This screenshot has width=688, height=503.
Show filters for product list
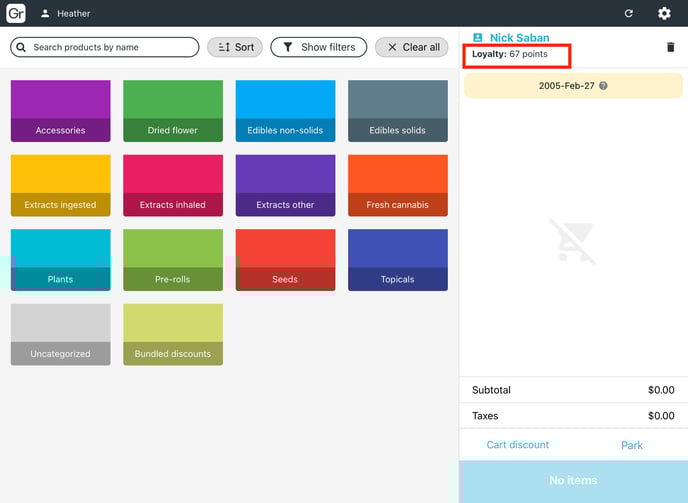tap(318, 47)
